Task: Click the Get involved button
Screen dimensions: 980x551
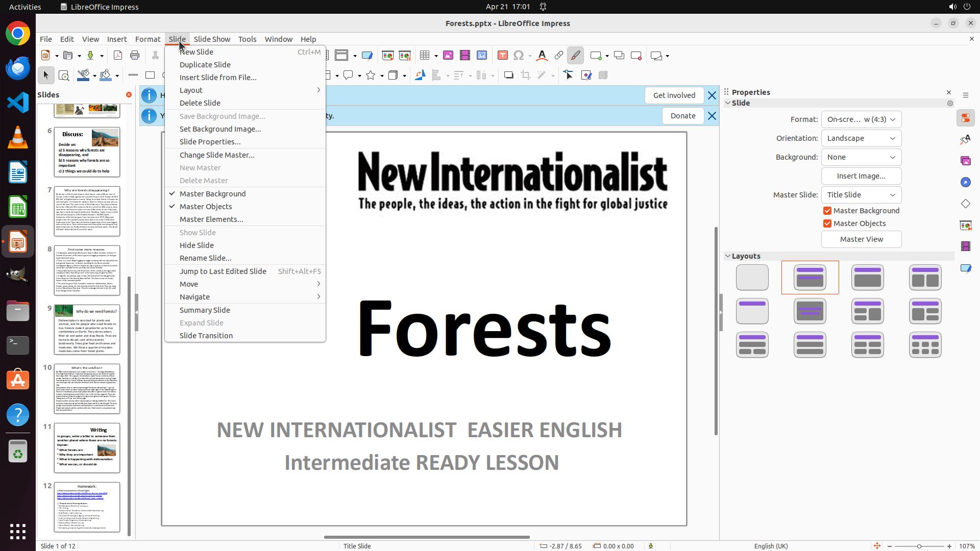Action: (x=674, y=95)
